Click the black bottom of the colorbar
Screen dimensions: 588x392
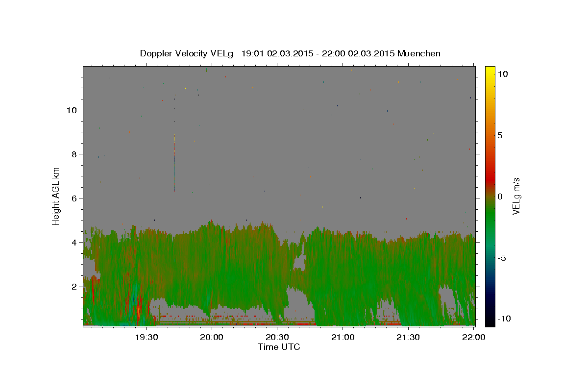[x=490, y=322]
